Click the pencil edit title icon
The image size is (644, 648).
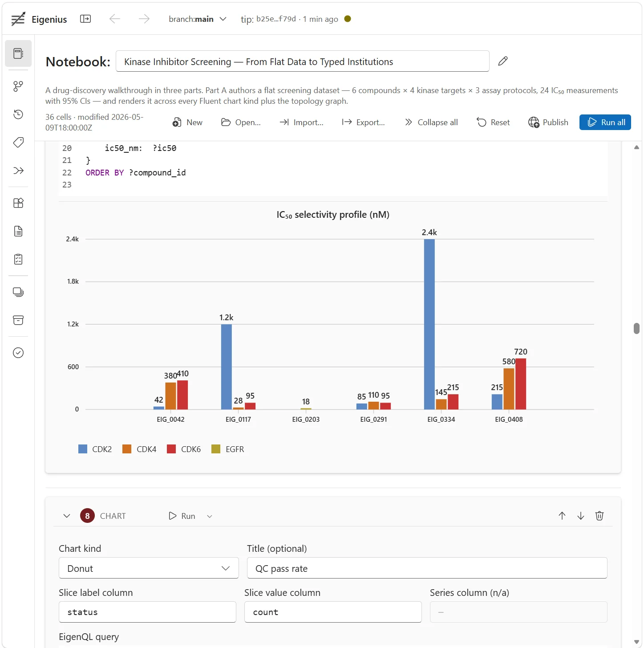coord(503,61)
